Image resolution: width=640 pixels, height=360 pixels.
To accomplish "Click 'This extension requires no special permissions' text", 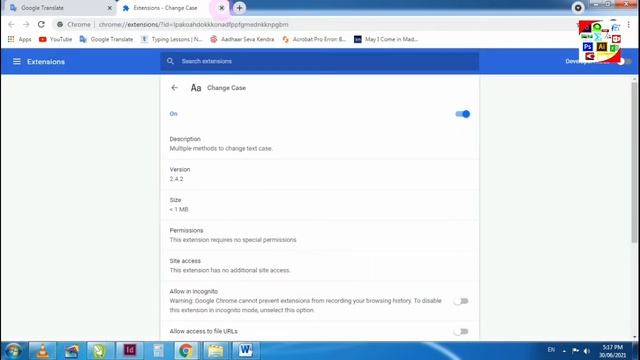I will tap(233, 240).
